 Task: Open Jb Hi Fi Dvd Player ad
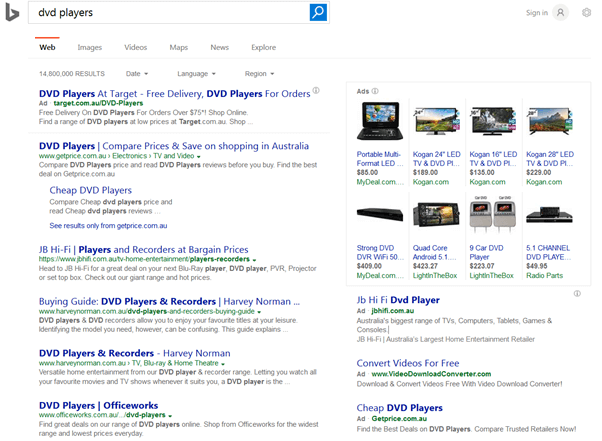pyautogui.click(x=398, y=300)
